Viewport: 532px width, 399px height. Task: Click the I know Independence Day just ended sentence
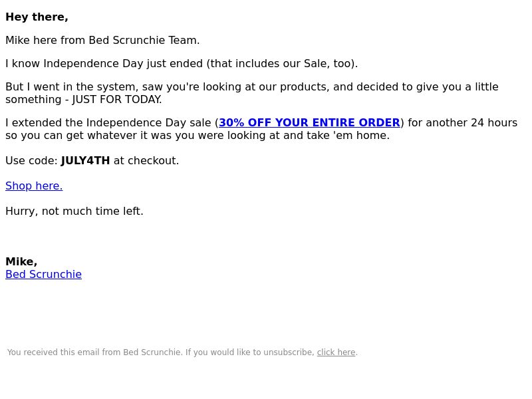coord(182,63)
